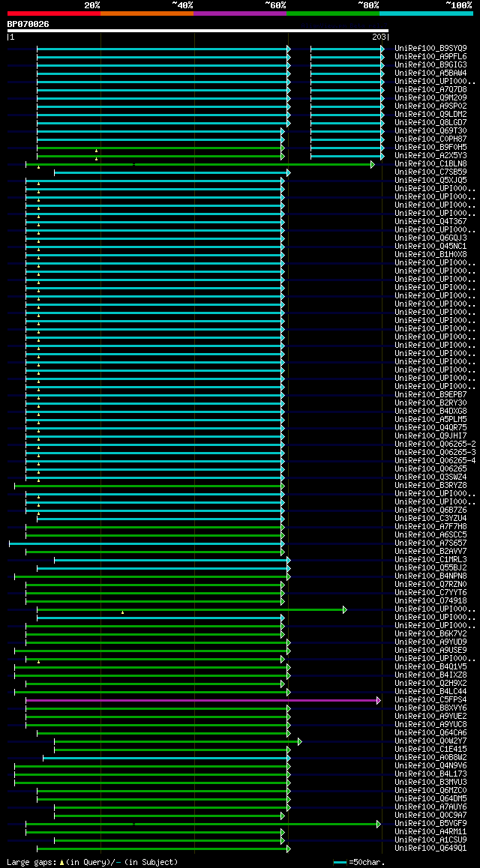
Task: Open hit UniRef100_B8XVY6
Action: click(x=430, y=708)
